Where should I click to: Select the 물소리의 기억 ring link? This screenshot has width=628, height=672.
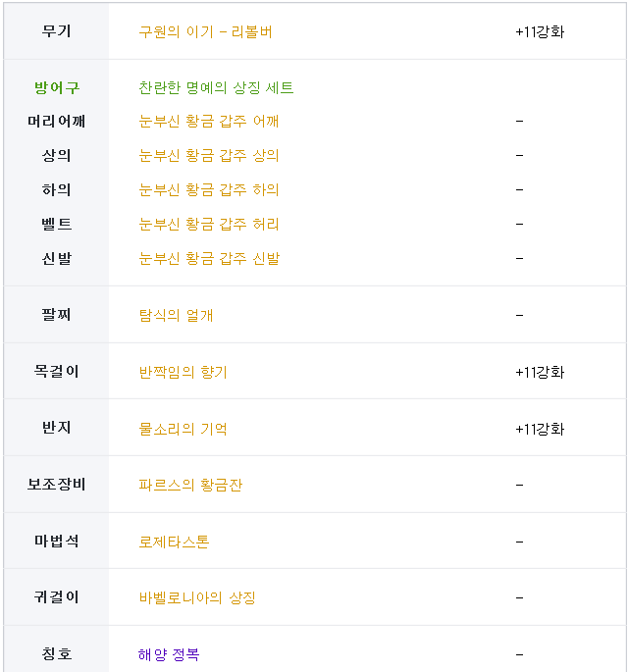pos(183,429)
